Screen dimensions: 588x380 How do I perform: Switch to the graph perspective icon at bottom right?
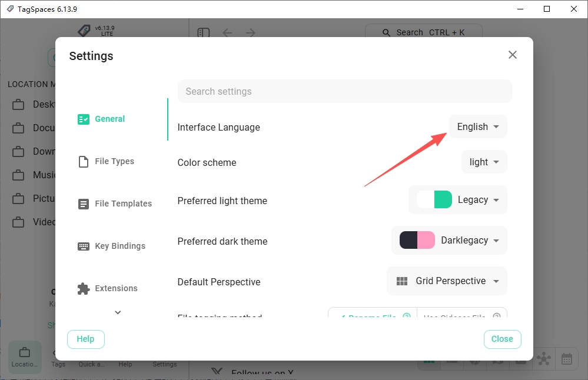pos(544,359)
